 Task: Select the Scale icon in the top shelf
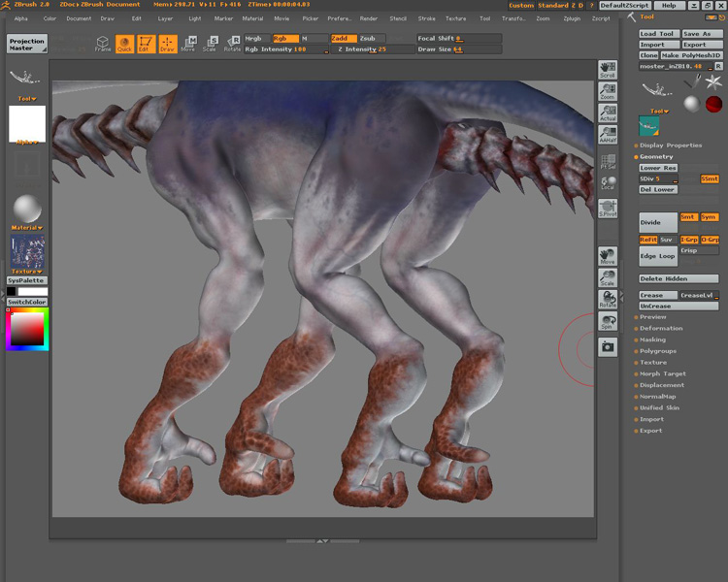pos(210,44)
